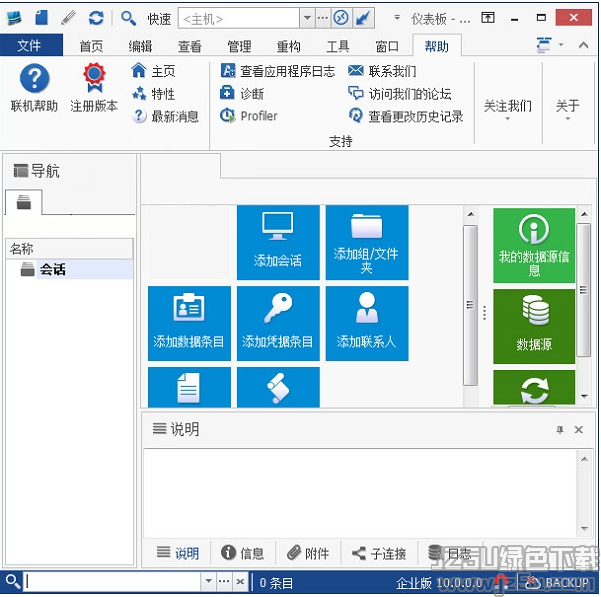
Task: Click the pencil edit icon in title toolbar
Action: tap(69, 18)
